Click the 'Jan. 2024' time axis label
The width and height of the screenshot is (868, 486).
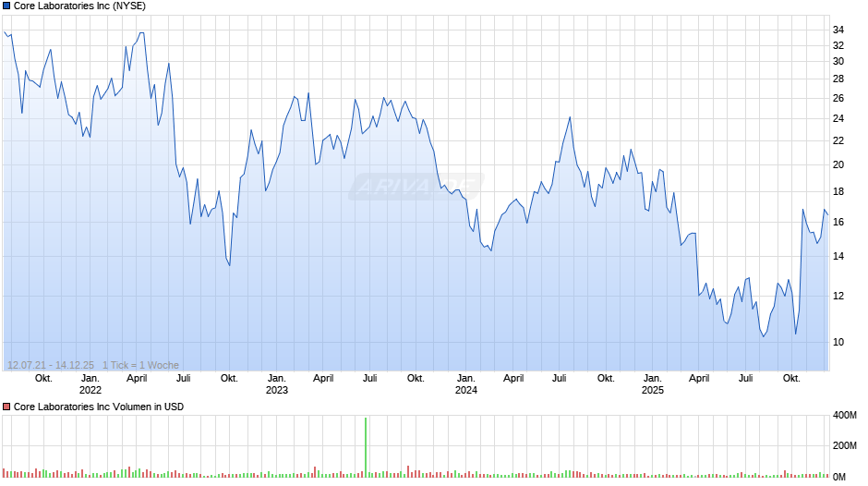[x=466, y=384]
